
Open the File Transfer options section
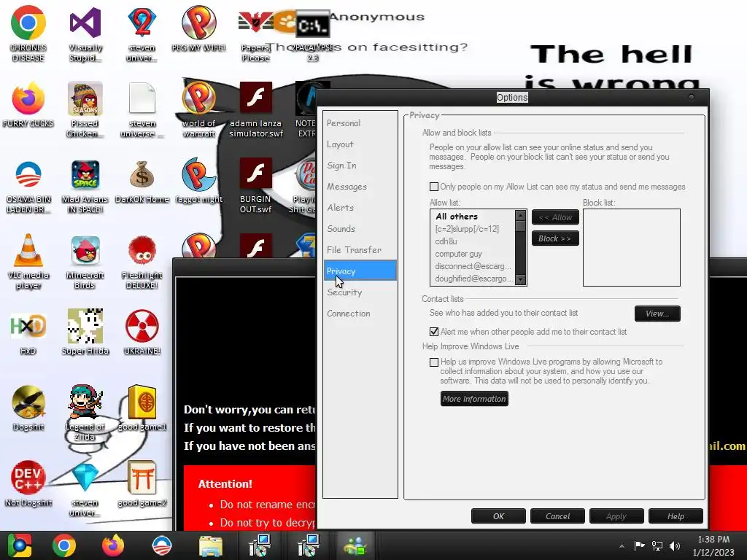[x=360, y=250]
